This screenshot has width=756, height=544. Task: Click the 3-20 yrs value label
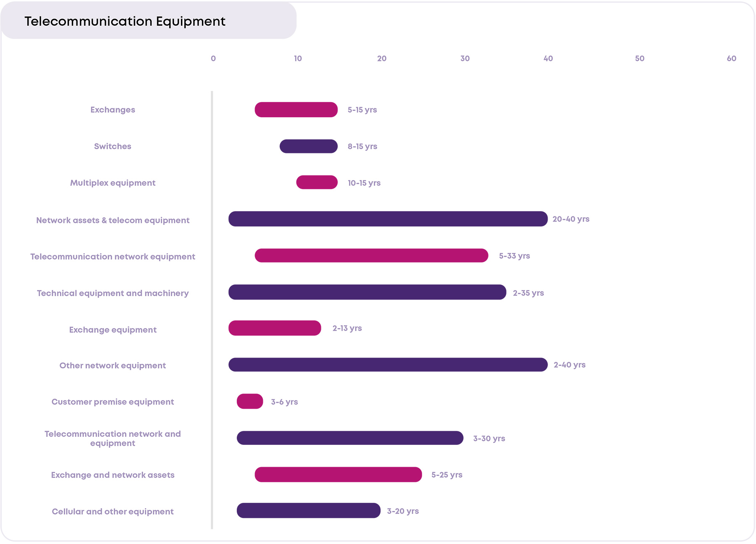click(x=403, y=511)
